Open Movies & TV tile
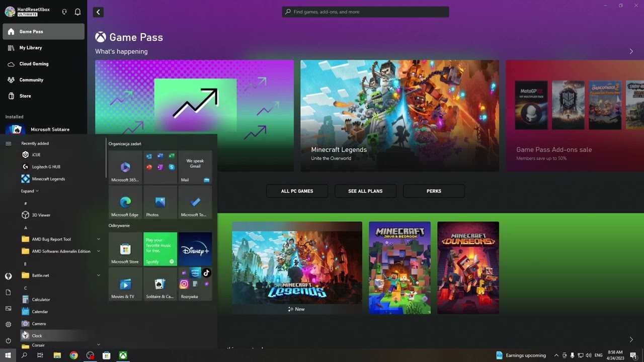 125,284
